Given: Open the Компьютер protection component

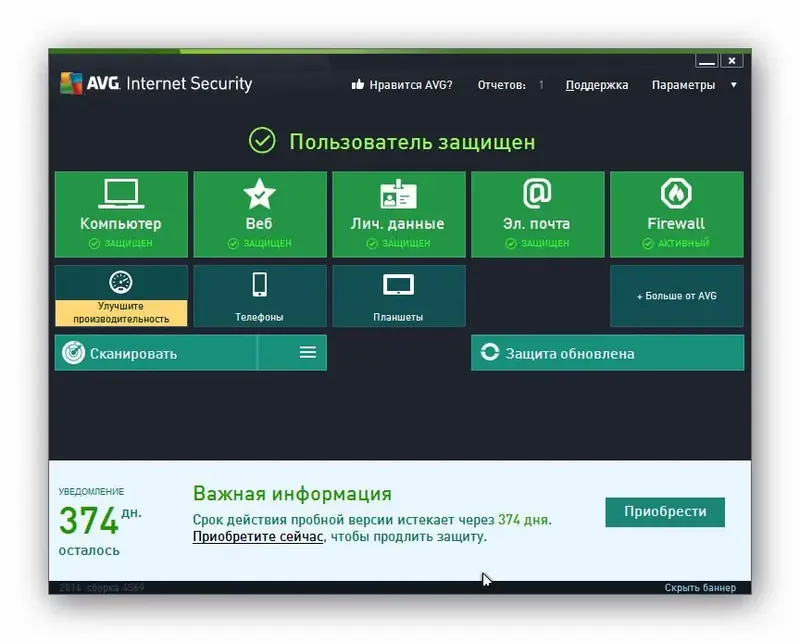Looking at the screenshot, I should pos(122,195).
